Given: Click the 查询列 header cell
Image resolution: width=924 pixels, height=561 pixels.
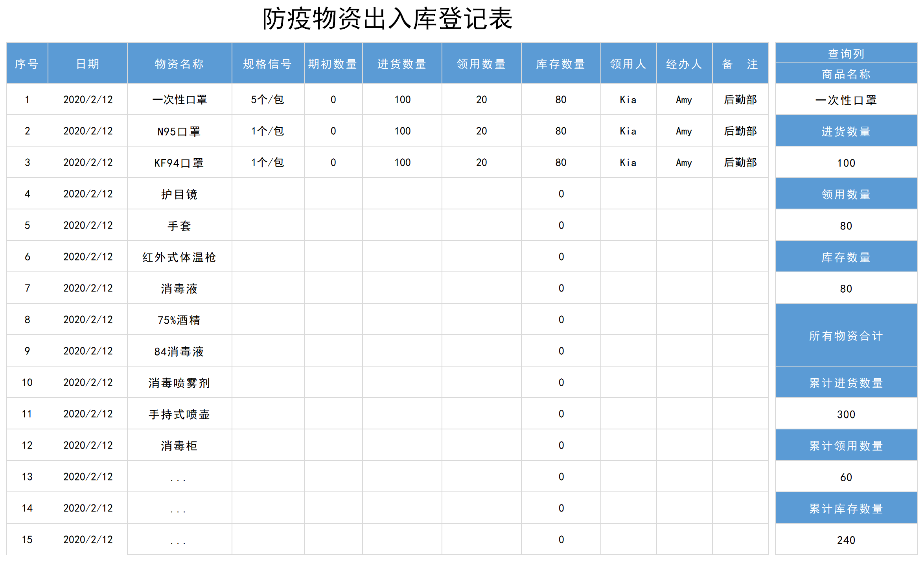Looking at the screenshot, I should [846, 53].
